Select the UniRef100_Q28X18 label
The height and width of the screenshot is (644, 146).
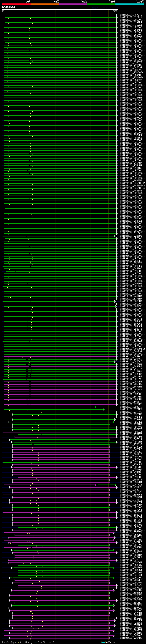pos(131,359)
